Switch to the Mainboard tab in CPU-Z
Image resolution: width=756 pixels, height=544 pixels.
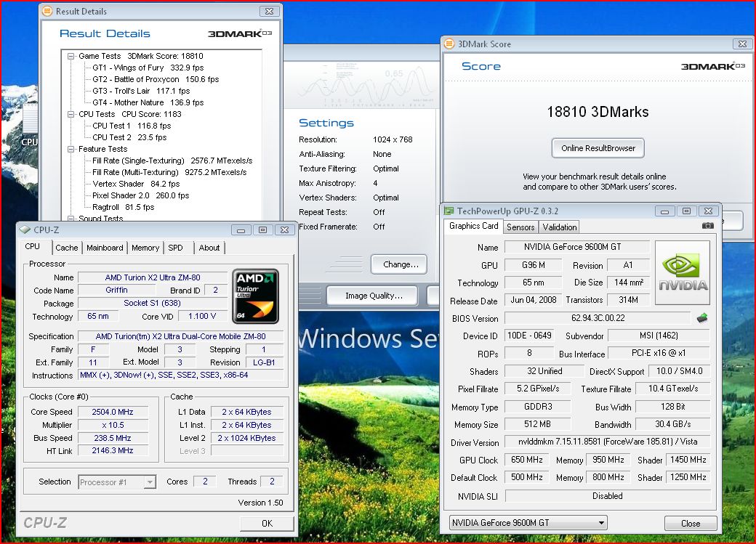click(105, 248)
